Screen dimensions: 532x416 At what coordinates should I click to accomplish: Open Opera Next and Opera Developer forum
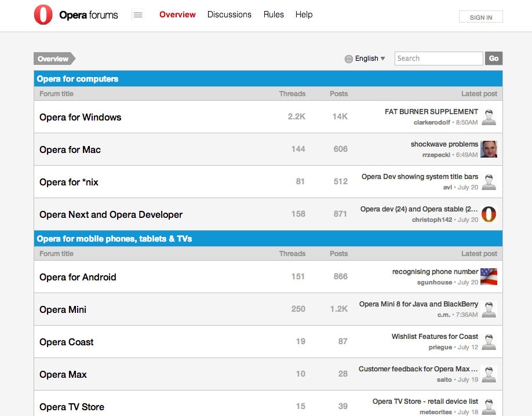[x=111, y=214]
